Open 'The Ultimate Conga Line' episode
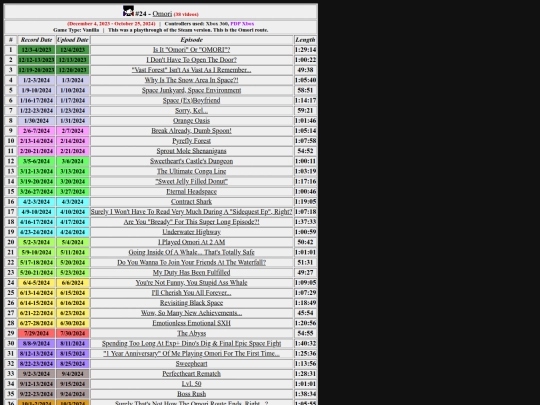 click(x=191, y=172)
